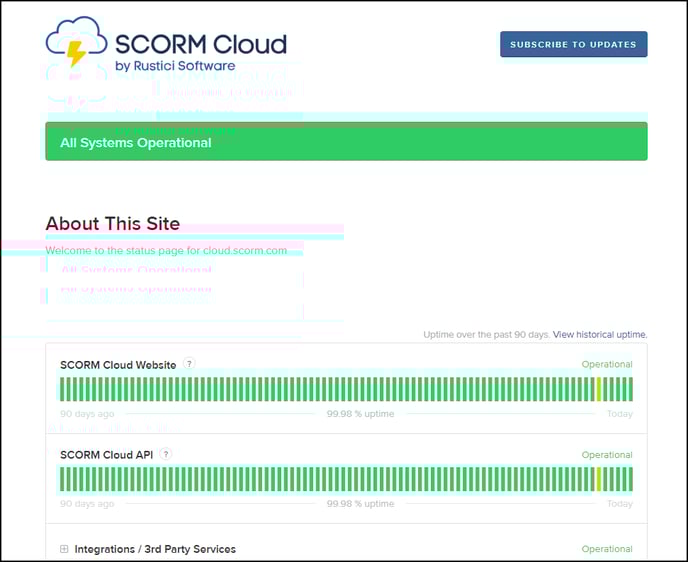Open View historical uptime link
Viewport: 688px width, 562px height.
600,334
